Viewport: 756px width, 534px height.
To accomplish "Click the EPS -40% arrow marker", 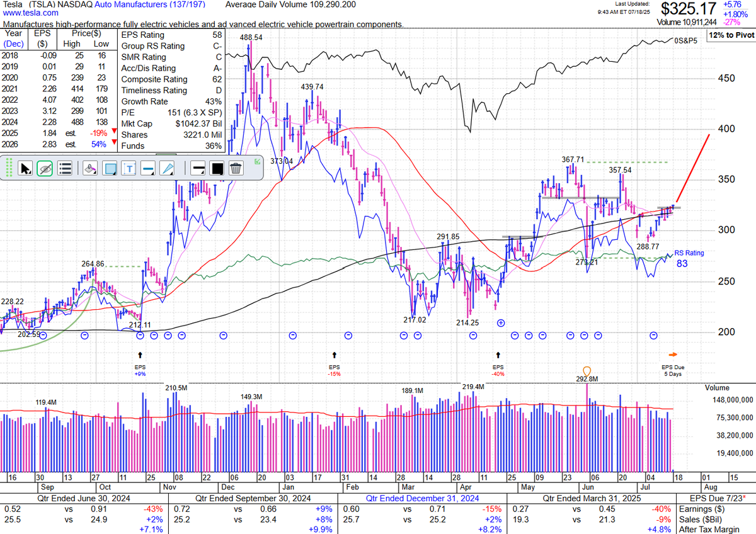I will [x=498, y=355].
